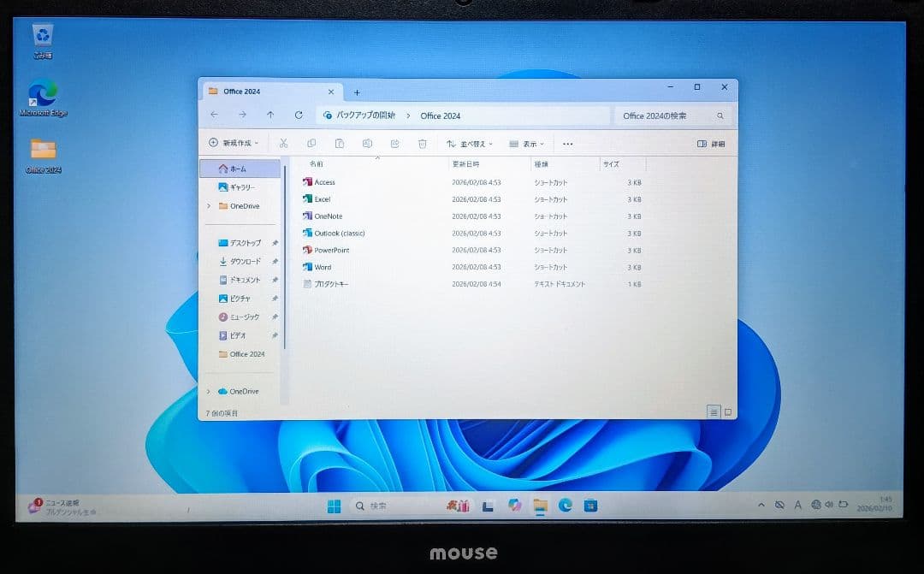Viewport: 924px width, 574px height.
Task: Open the 新規作成 dropdown
Action: click(x=235, y=144)
